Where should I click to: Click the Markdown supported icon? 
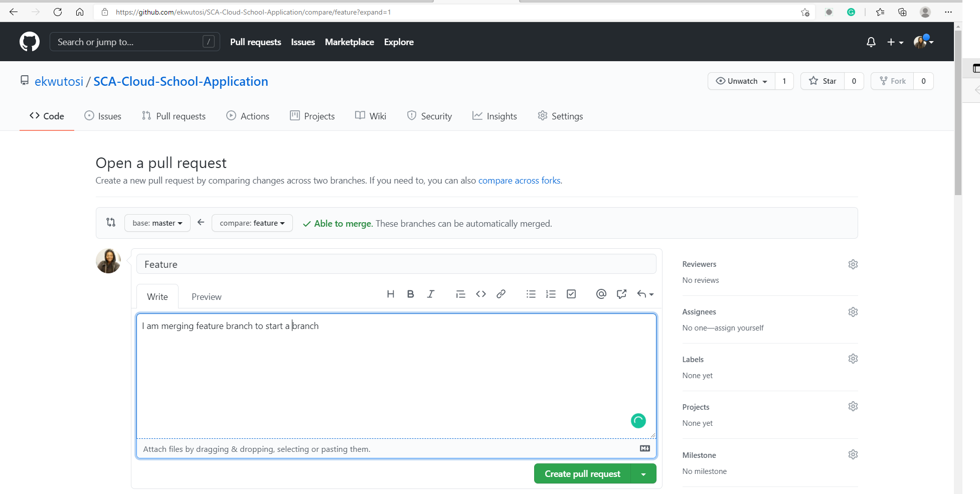pyautogui.click(x=645, y=448)
